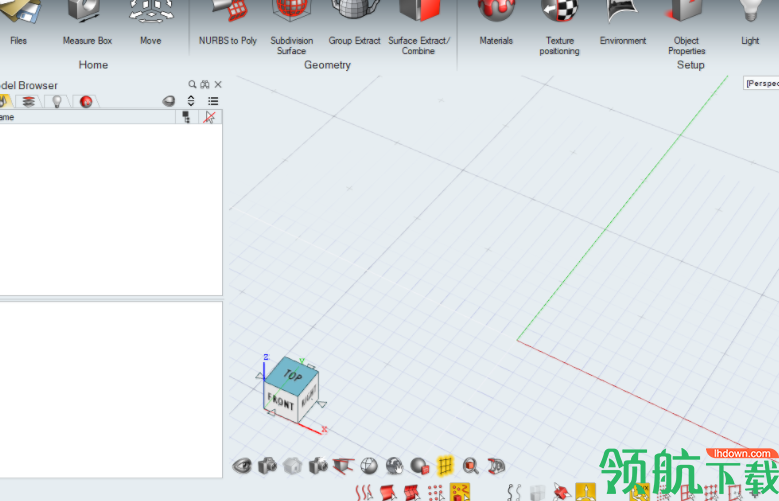The width and height of the screenshot is (779, 501).
Task: Switch to the lights browser tab
Action: (x=57, y=101)
